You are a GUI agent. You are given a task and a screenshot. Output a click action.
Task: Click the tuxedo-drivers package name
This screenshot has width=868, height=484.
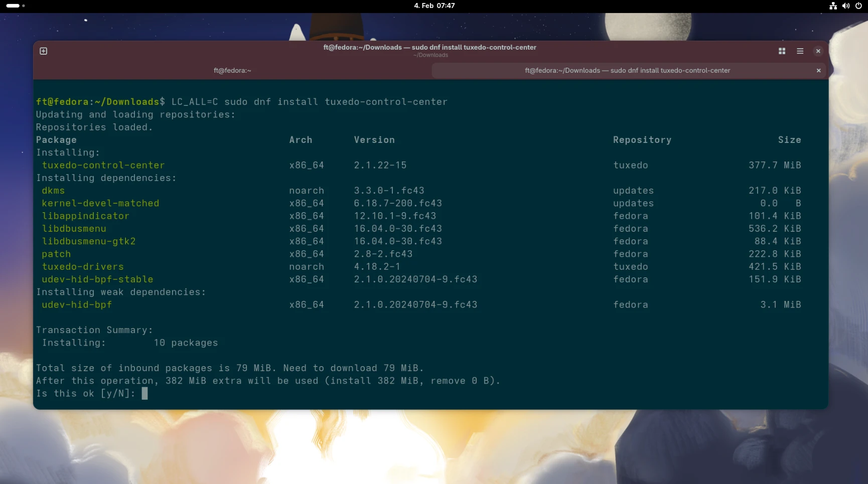point(83,267)
